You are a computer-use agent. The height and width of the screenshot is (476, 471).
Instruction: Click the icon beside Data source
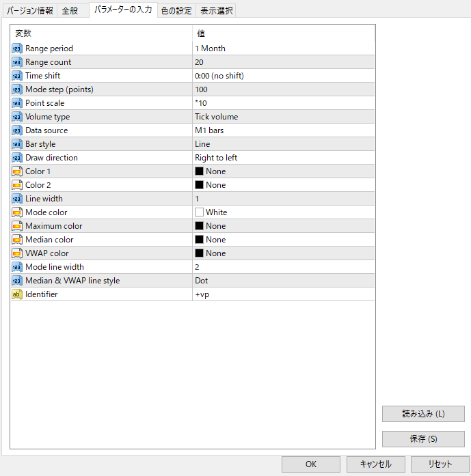click(x=17, y=130)
